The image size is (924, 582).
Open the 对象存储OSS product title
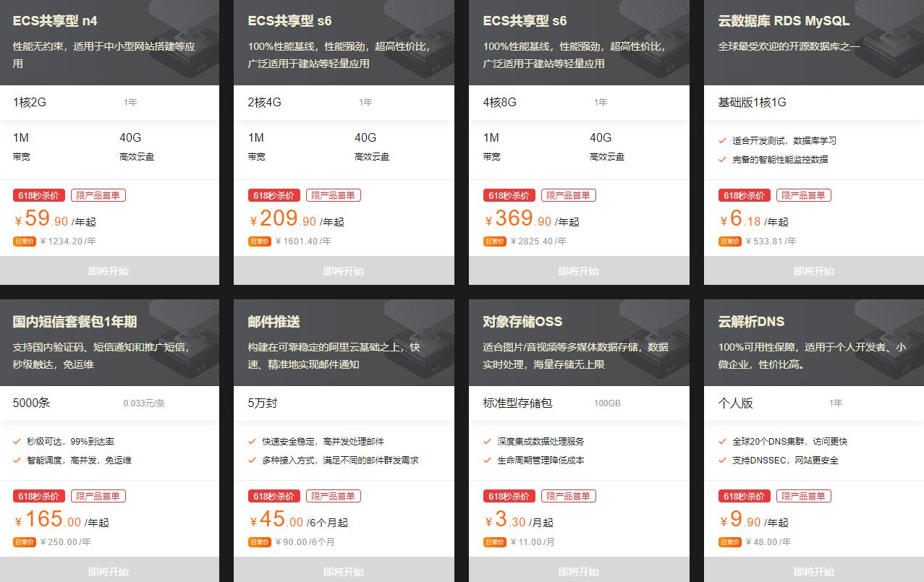pos(522,322)
